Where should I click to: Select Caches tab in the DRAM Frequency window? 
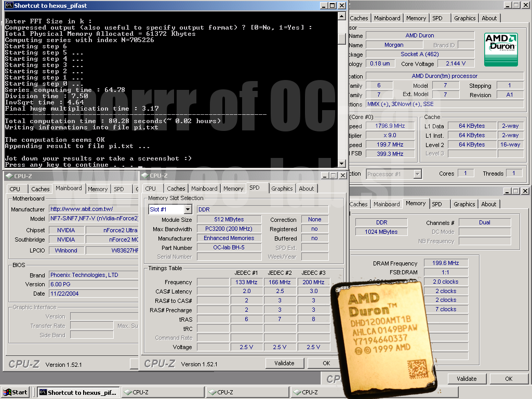coord(358,204)
